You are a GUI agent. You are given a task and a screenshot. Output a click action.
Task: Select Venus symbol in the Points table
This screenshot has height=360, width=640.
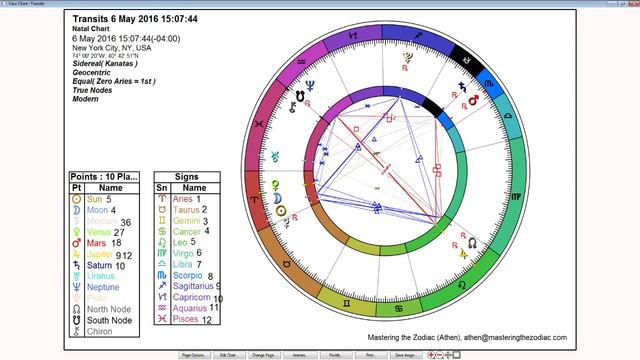point(76,232)
